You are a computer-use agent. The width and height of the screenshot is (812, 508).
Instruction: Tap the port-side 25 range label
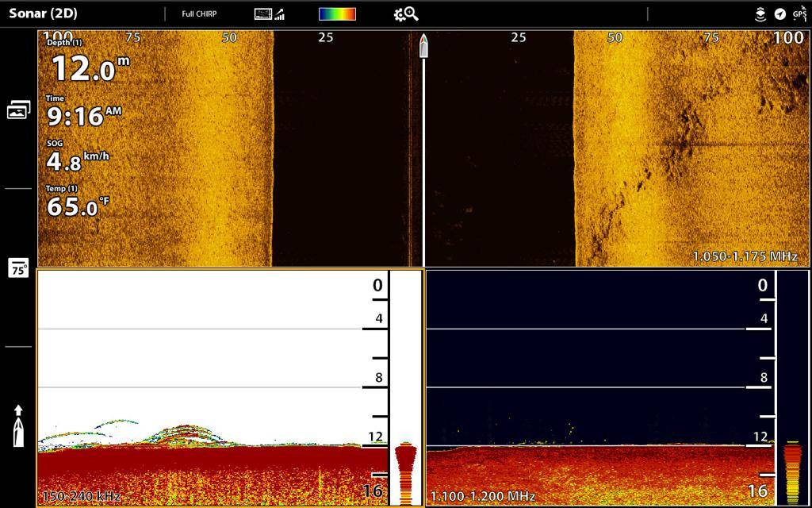326,37
